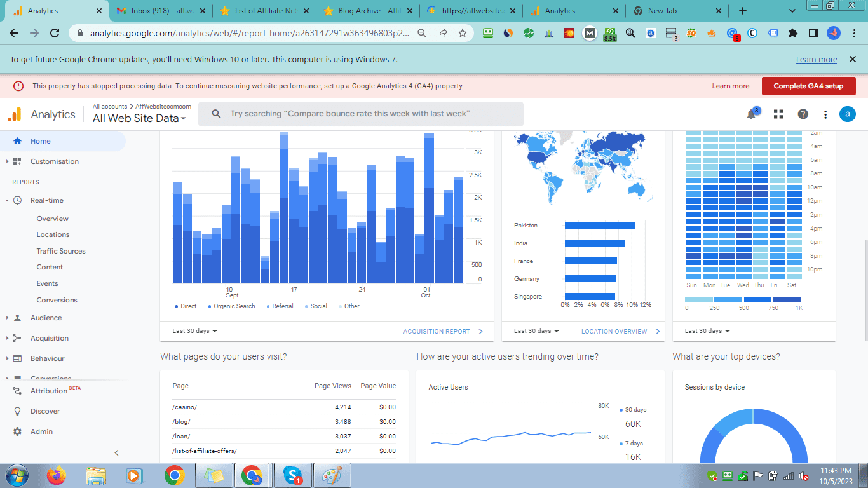Toggle the Chrome side panel icon
This screenshot has height=488, width=868.
813,33
